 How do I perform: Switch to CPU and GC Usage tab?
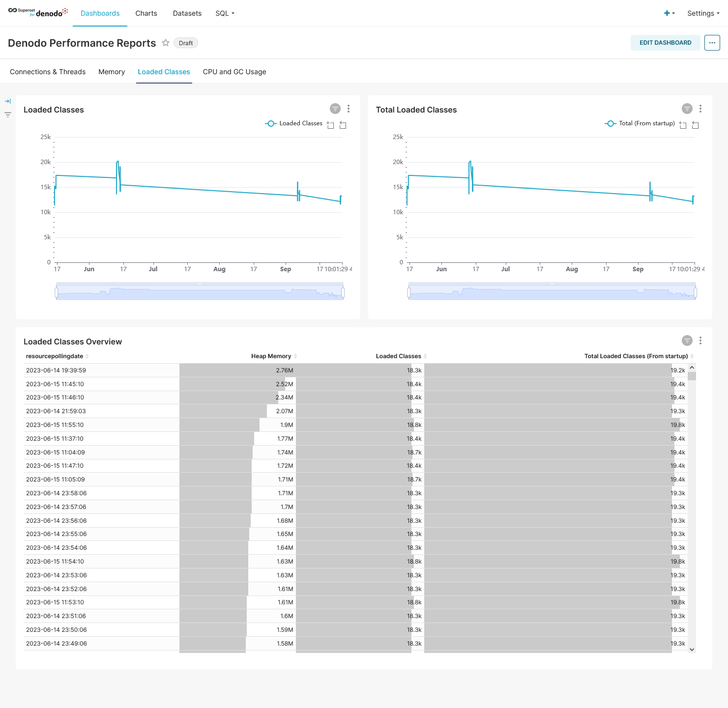click(234, 72)
